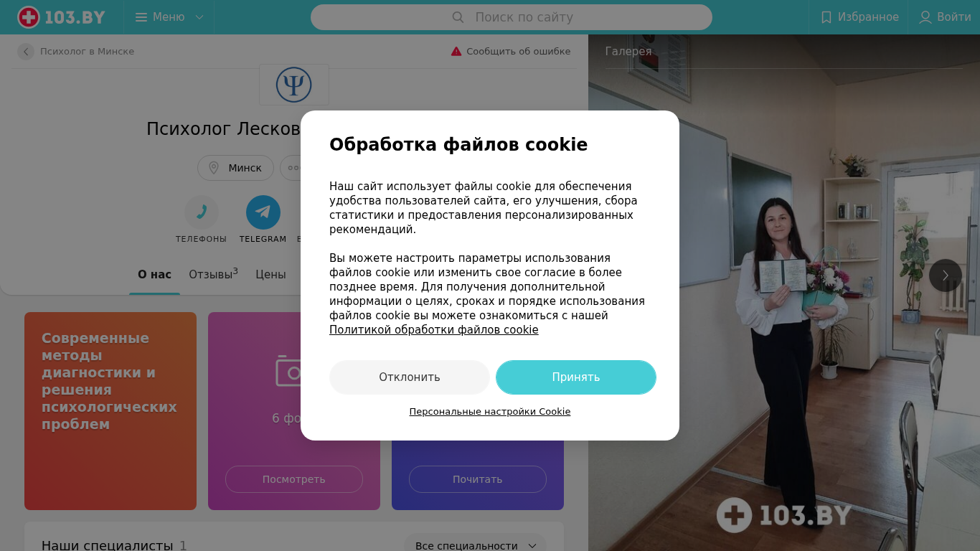Accept cookies with Принять button
The width and height of the screenshot is (980, 551).
(576, 377)
